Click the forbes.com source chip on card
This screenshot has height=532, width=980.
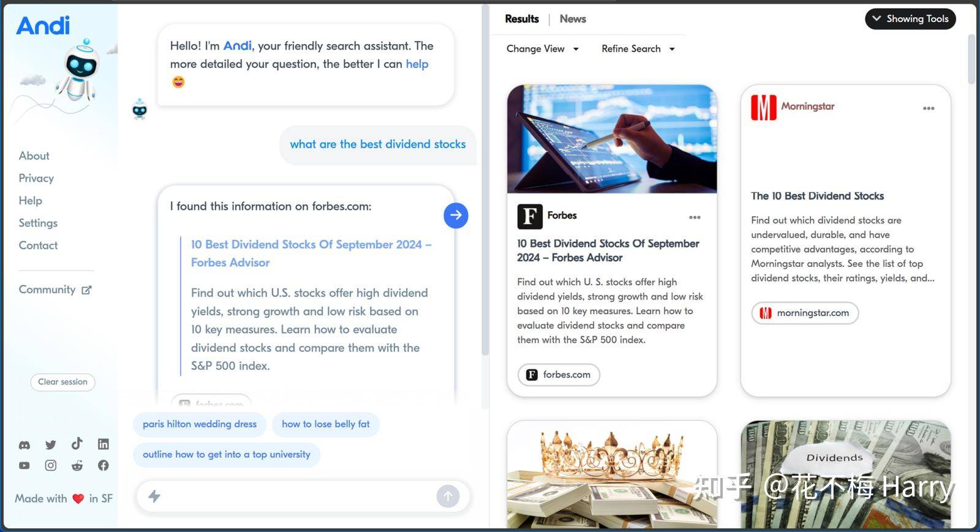click(559, 375)
